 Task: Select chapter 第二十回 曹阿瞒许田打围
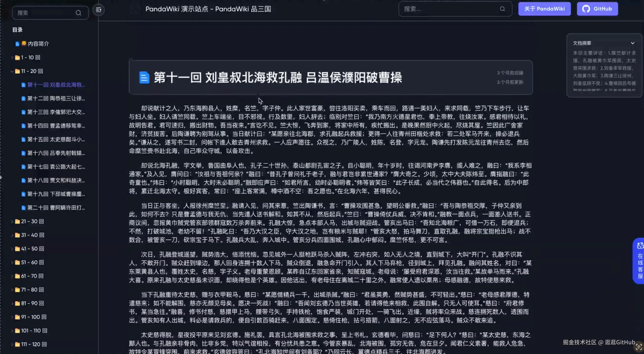(56, 207)
